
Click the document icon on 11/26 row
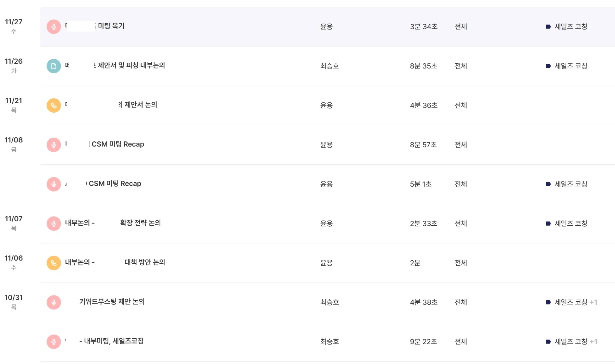point(54,66)
